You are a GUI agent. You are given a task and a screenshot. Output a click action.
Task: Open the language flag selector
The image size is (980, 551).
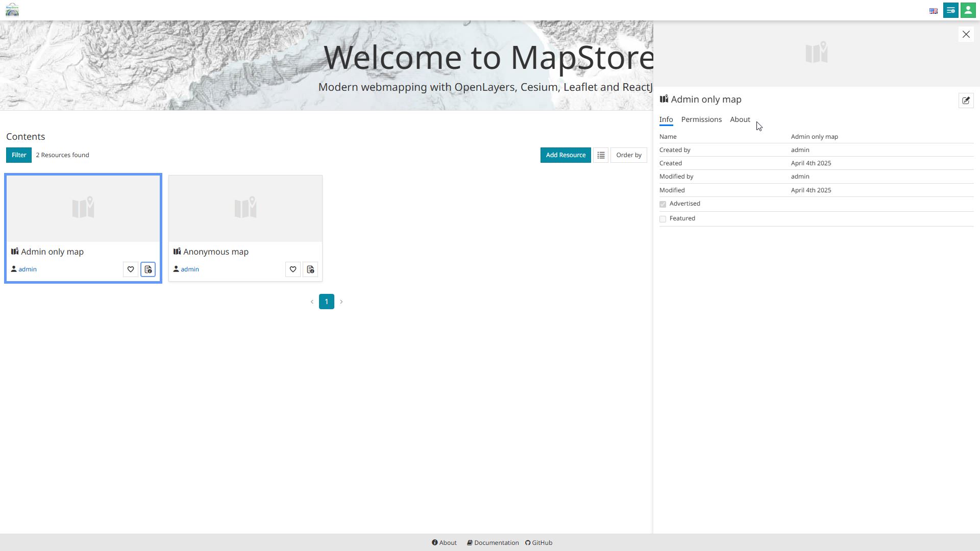click(x=934, y=11)
